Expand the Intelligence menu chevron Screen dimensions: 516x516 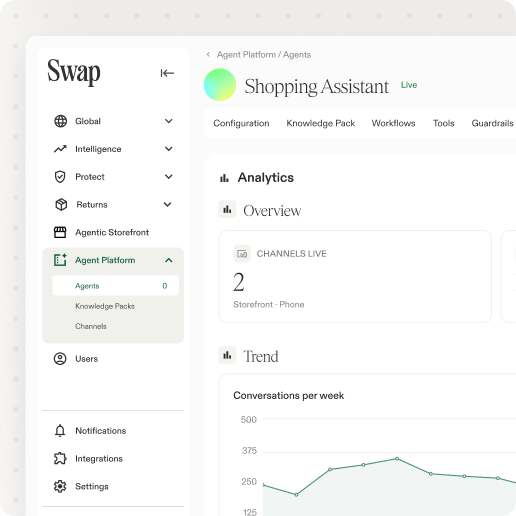pyautogui.click(x=169, y=149)
